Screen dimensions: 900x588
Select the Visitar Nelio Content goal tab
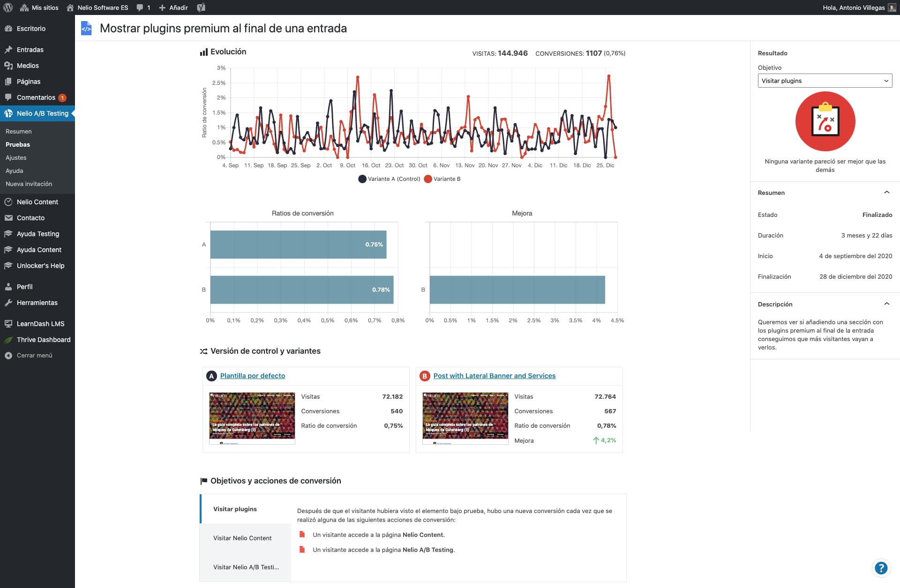(x=245, y=538)
